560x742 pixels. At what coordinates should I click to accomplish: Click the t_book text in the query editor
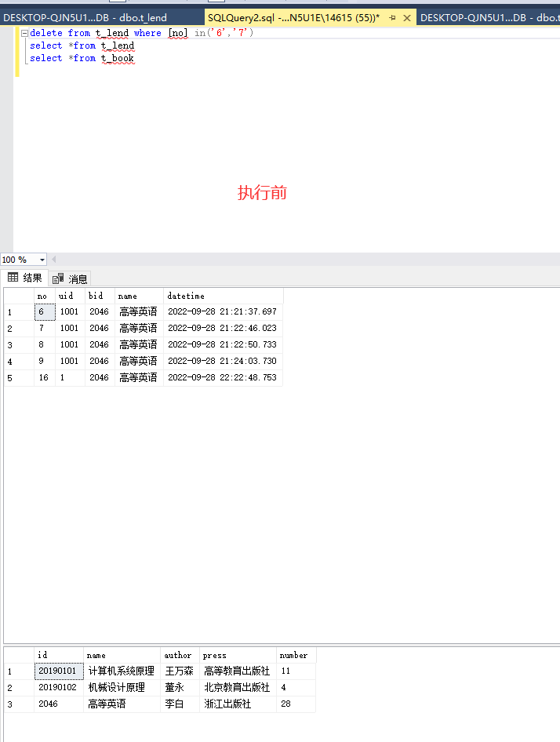[118, 58]
